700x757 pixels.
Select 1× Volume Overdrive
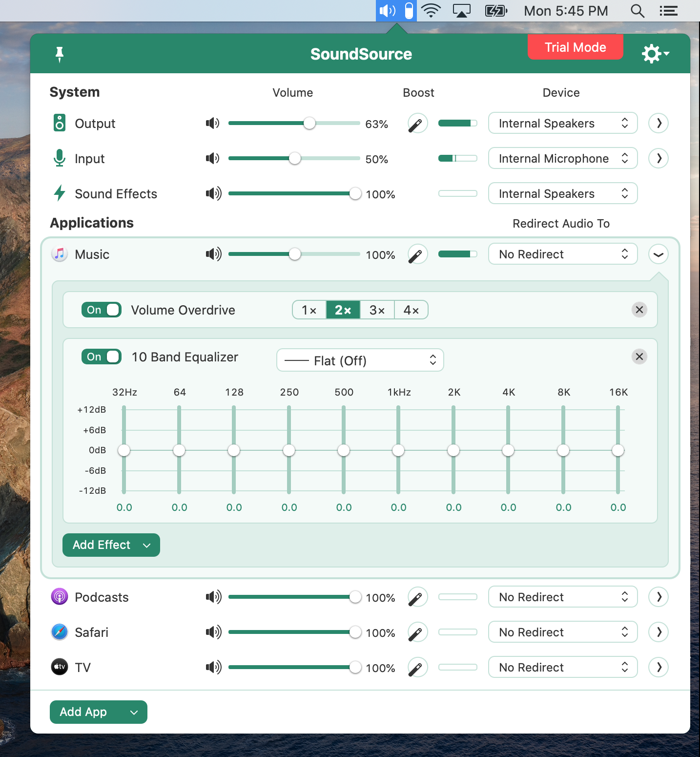click(309, 310)
